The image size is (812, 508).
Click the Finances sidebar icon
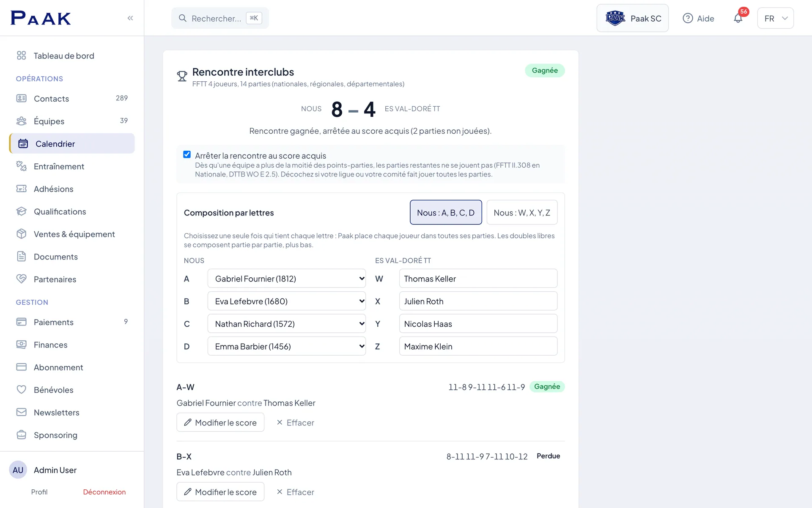(22, 345)
